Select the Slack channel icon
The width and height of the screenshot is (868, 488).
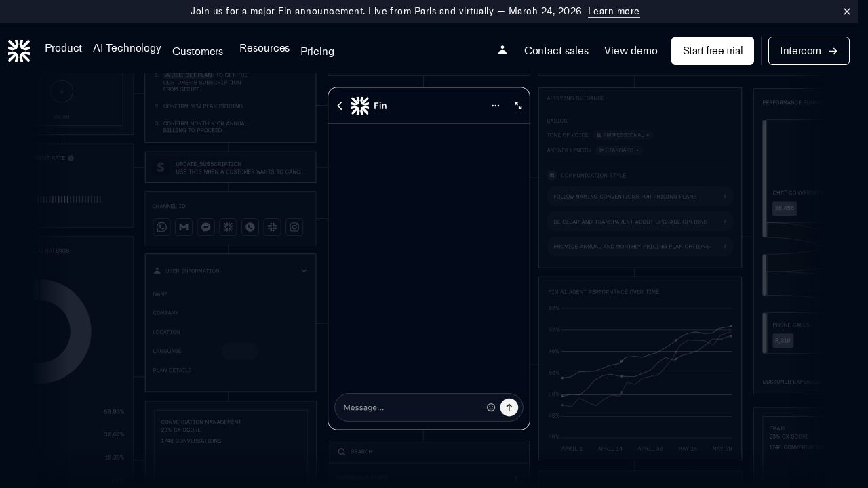272,227
